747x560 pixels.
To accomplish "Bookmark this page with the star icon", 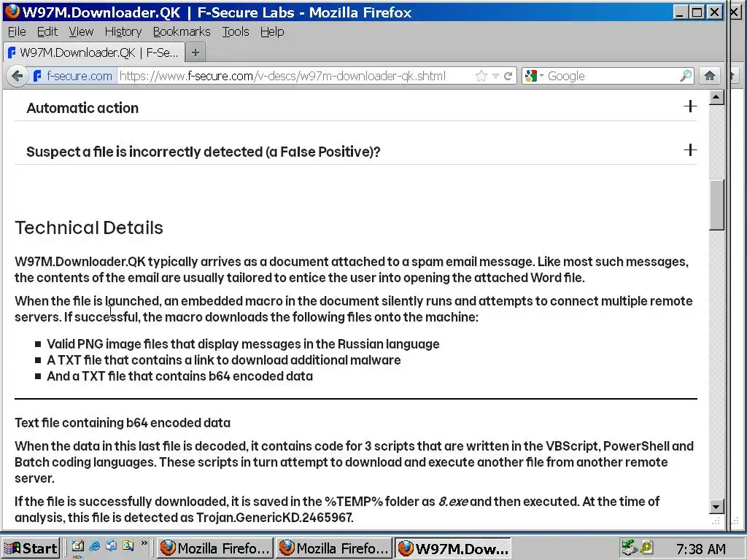I will click(x=481, y=76).
